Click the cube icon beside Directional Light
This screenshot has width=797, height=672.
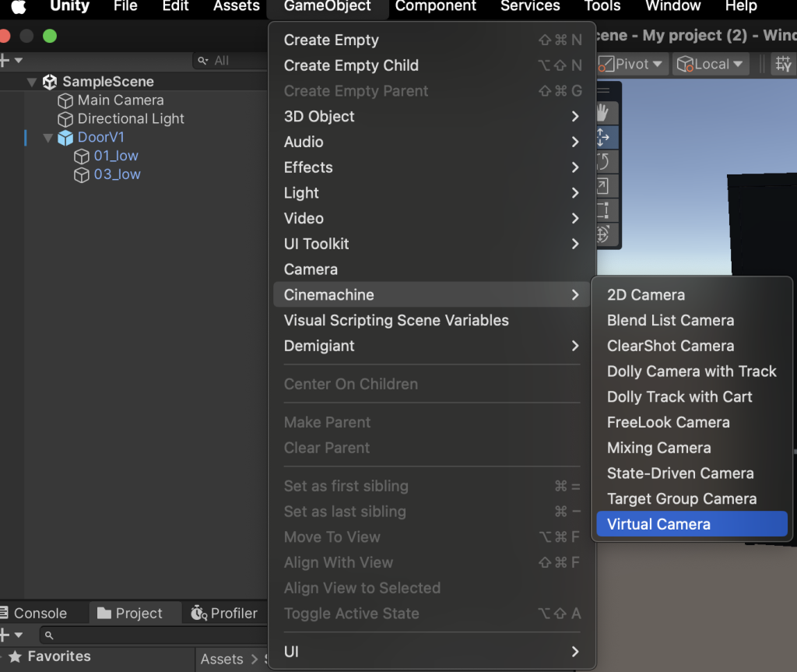pos(65,119)
